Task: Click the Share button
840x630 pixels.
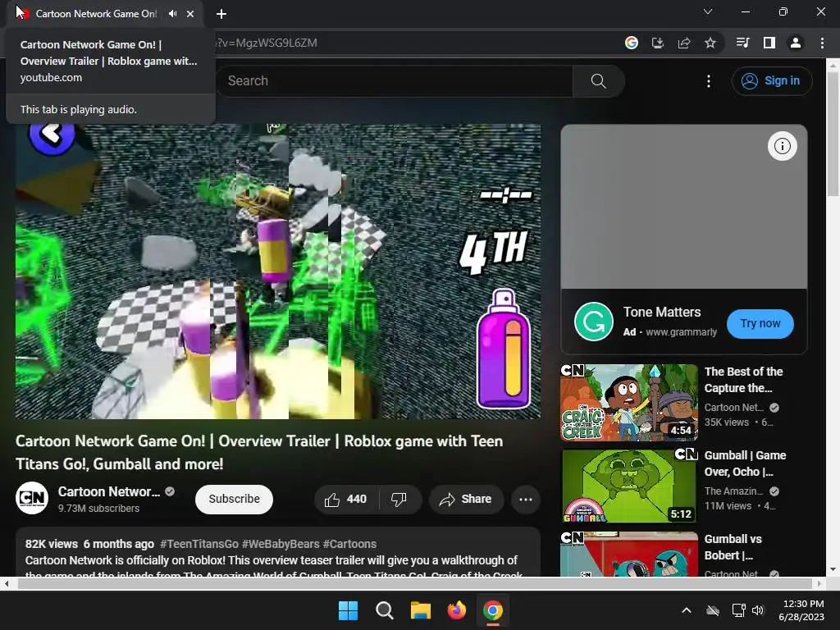Action: [x=466, y=500]
